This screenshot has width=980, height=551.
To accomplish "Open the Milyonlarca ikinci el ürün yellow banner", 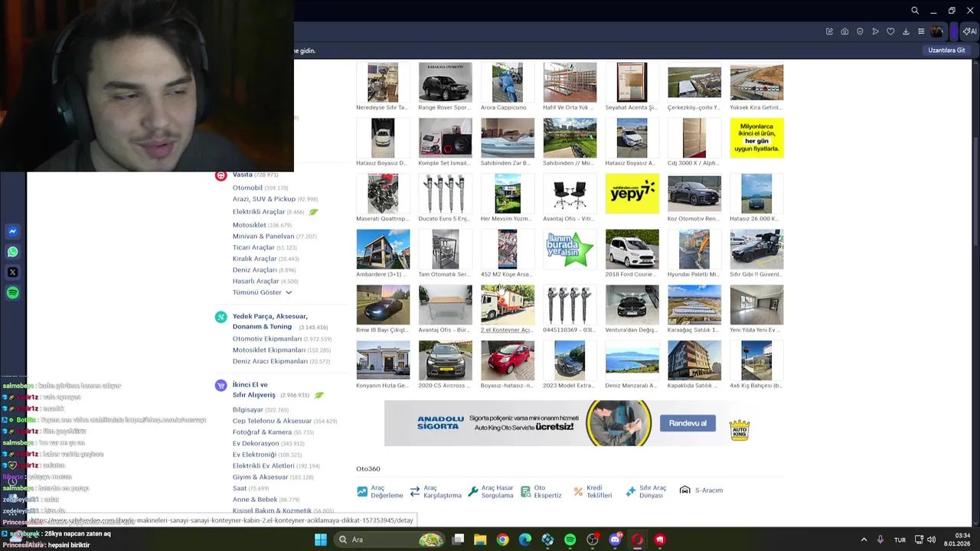I will (756, 138).
